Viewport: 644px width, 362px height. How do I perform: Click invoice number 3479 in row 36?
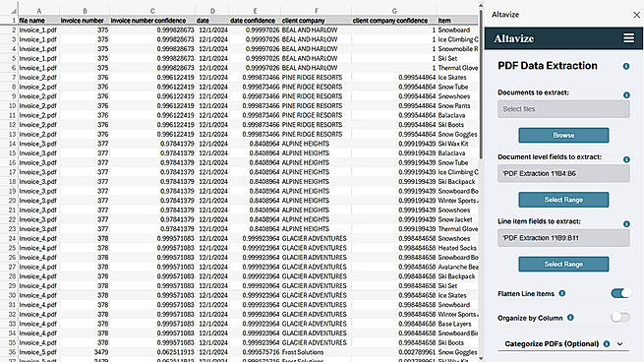coord(85,352)
